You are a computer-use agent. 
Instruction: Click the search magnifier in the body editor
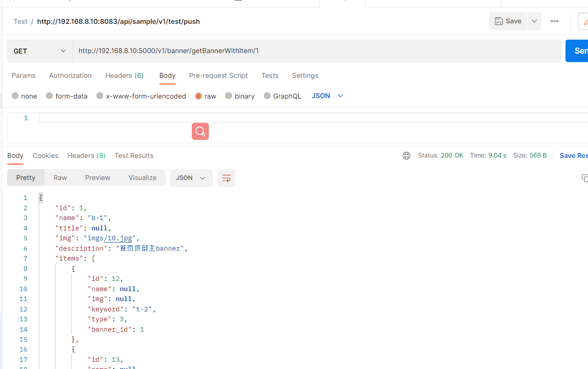pos(200,131)
